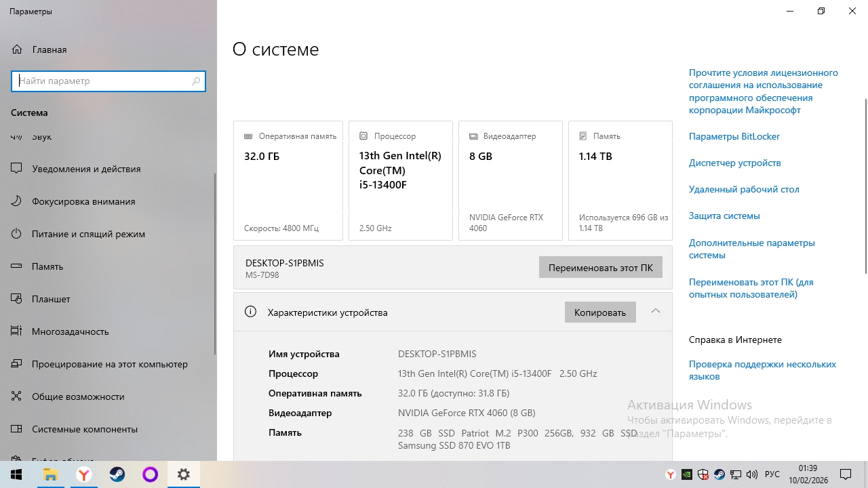Click the processor value in the specs list
The height and width of the screenshot is (488, 868).
click(x=498, y=373)
